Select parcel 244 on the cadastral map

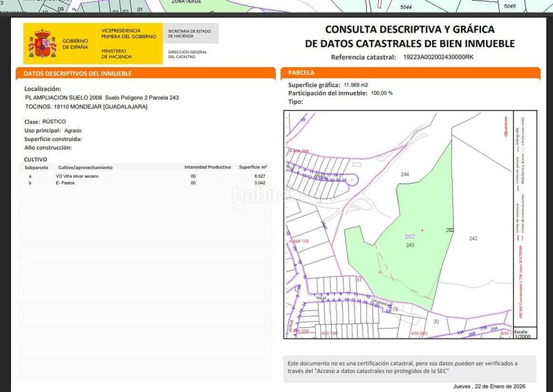coord(405,174)
